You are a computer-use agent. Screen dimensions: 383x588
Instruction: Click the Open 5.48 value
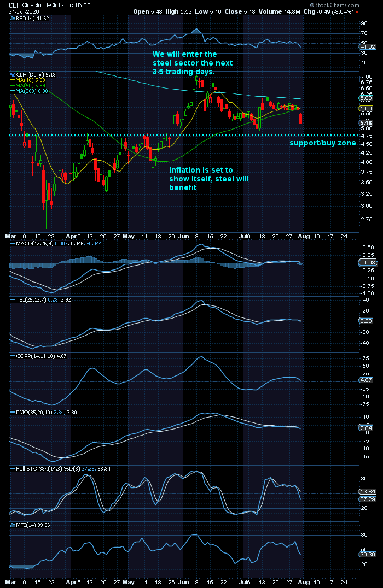click(x=148, y=11)
